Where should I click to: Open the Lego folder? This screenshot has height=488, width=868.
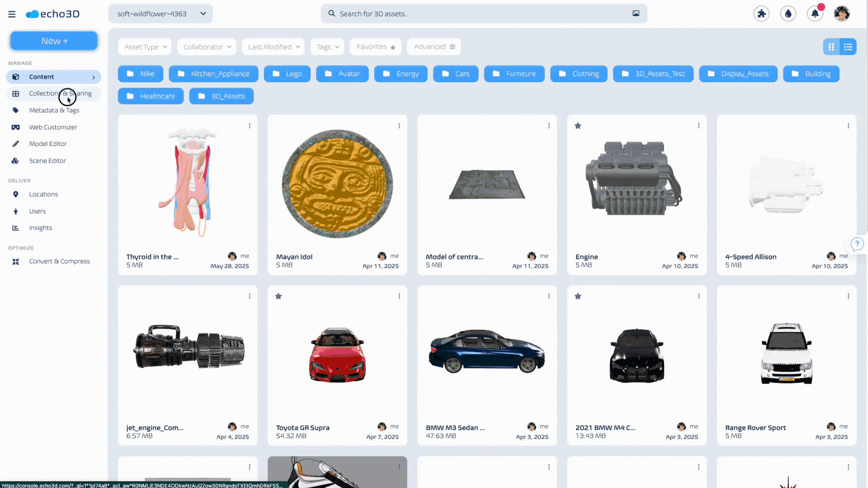click(x=287, y=74)
